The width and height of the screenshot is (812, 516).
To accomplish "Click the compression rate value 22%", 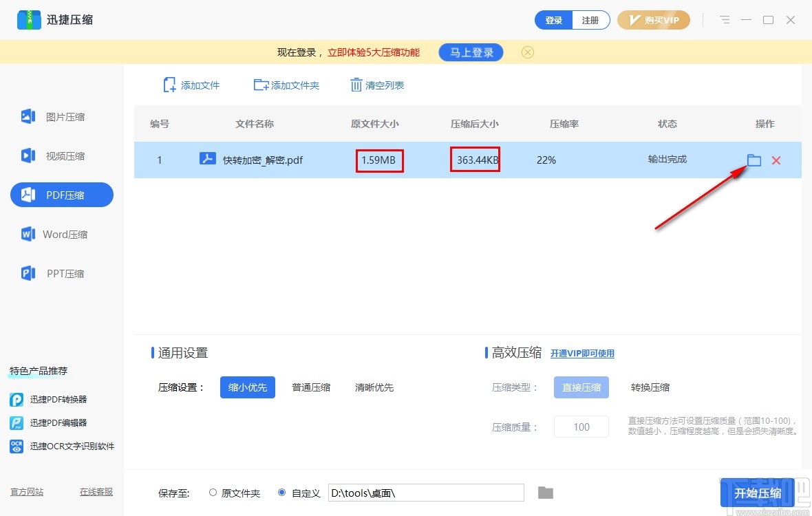I will tap(546, 160).
